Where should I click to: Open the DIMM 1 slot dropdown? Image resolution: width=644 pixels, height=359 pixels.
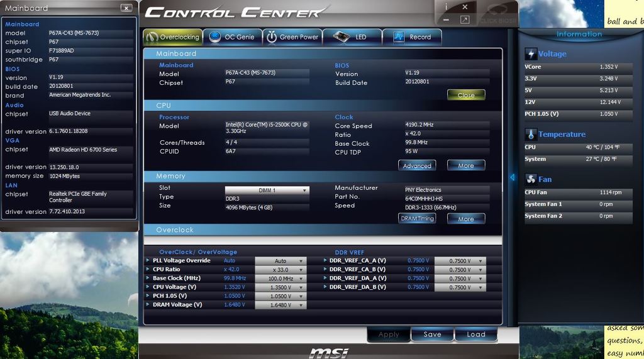point(267,190)
